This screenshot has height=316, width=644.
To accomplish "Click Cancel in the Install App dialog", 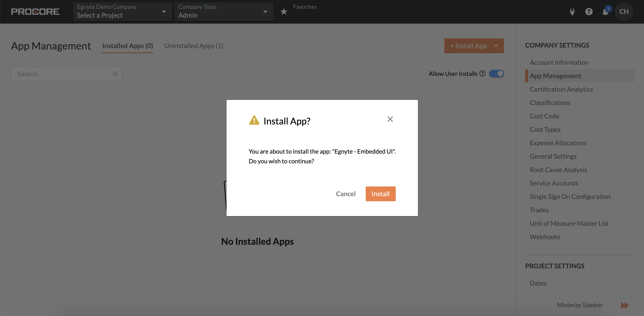I will [x=346, y=194].
